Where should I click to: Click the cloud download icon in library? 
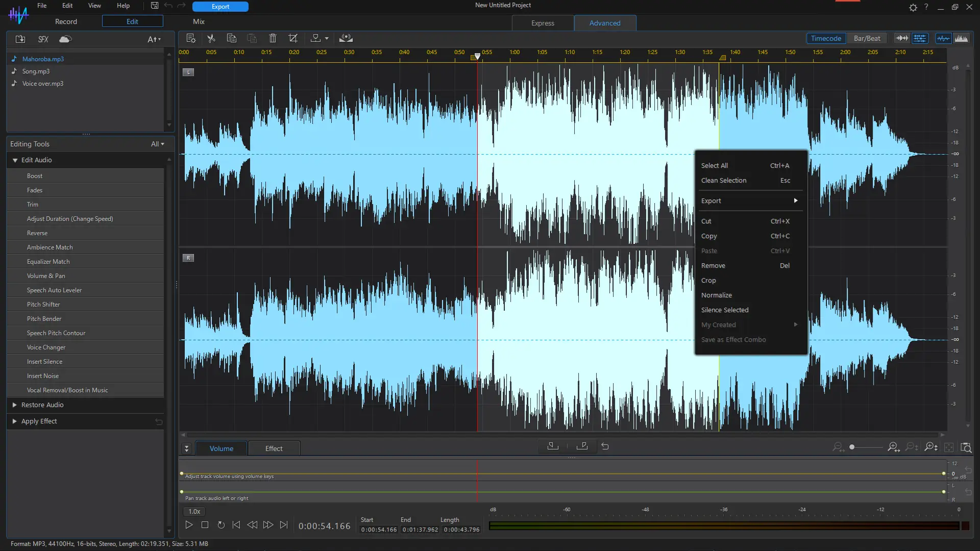point(65,39)
